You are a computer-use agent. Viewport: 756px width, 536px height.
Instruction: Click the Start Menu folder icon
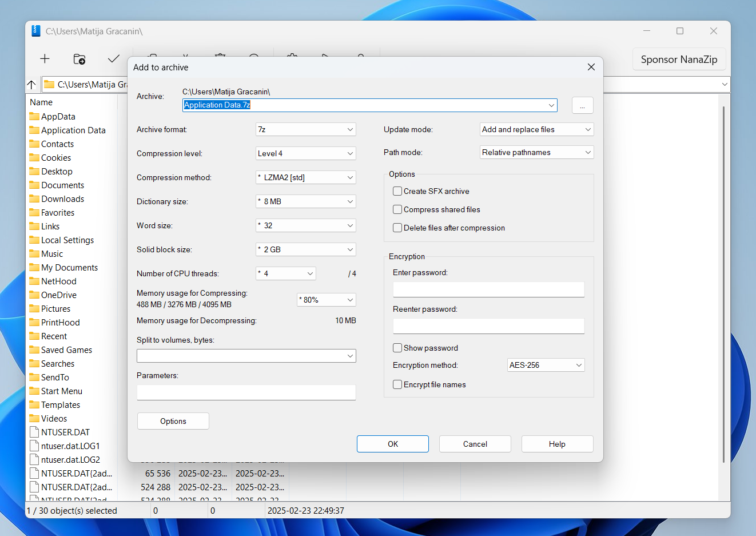click(34, 391)
